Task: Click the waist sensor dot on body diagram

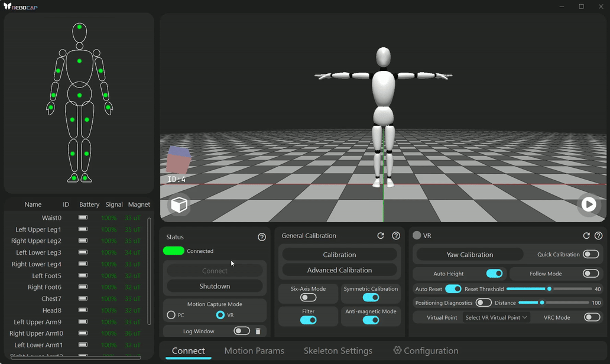Action: (x=79, y=95)
